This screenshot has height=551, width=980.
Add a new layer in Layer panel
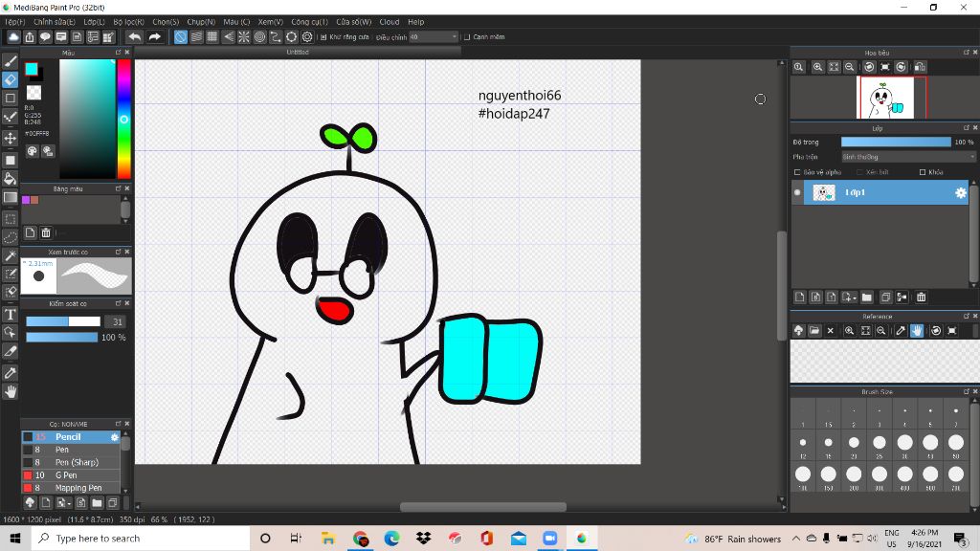click(799, 298)
